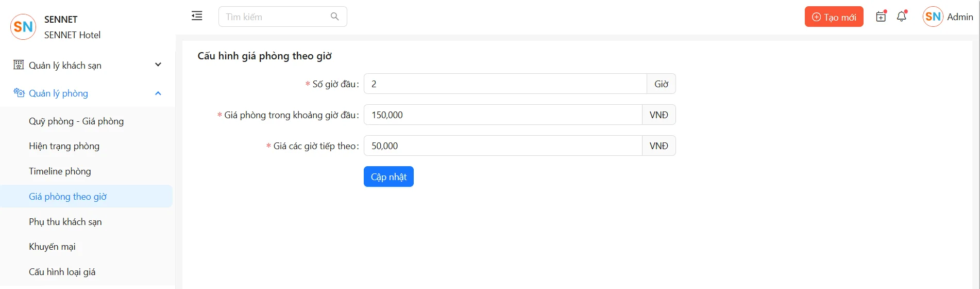
Task: Expand the Quản lý khách sạn menu
Action: (x=158, y=65)
